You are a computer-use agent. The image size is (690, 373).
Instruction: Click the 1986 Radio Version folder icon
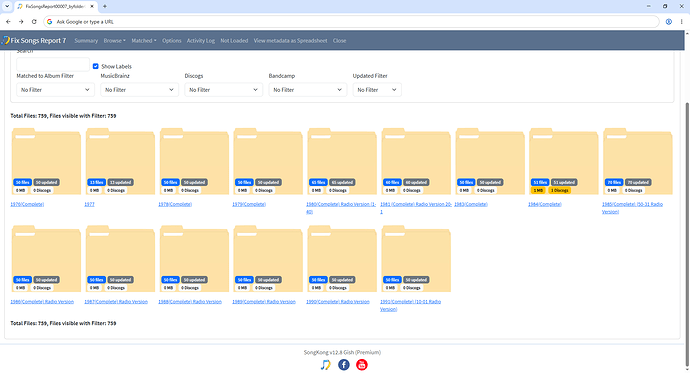46,259
